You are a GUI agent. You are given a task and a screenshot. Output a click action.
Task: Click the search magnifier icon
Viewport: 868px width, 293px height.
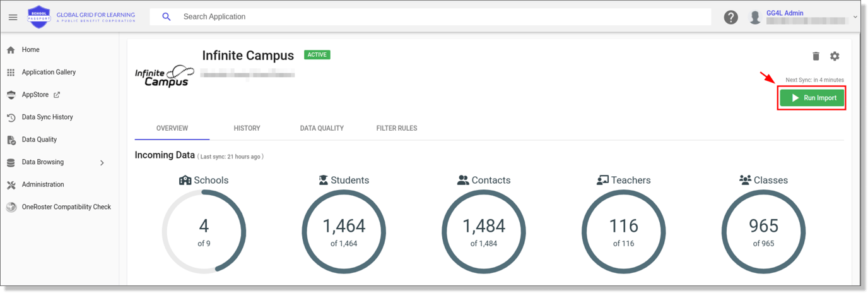(x=167, y=17)
